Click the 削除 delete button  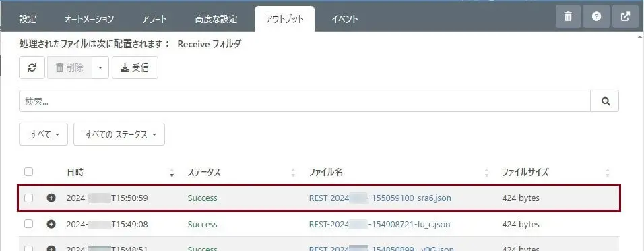69,67
